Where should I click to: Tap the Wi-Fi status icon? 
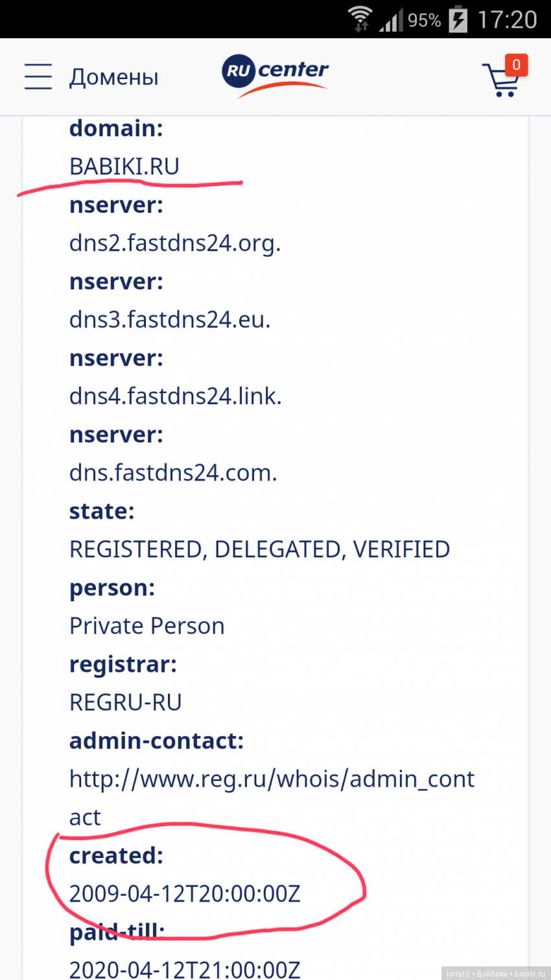coord(360,19)
